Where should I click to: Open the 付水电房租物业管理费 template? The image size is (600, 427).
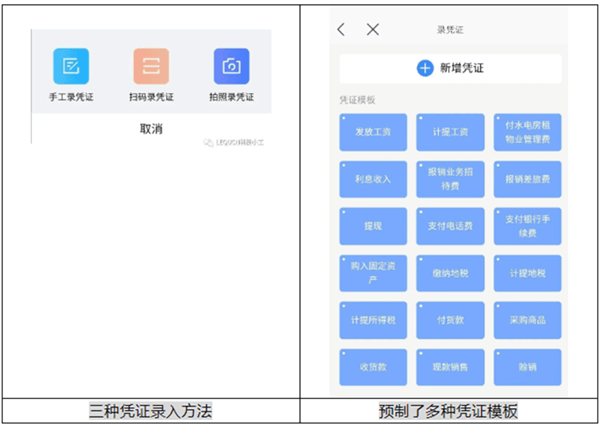click(x=527, y=132)
